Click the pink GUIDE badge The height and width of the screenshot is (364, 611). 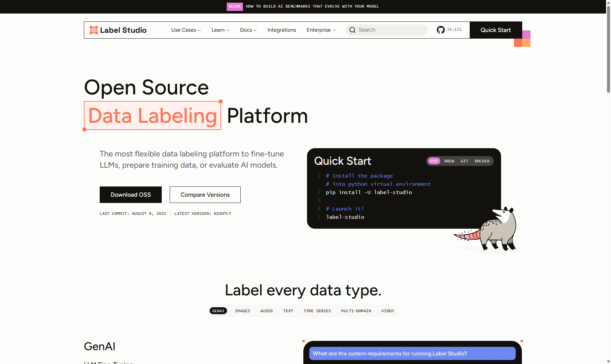[x=235, y=7]
